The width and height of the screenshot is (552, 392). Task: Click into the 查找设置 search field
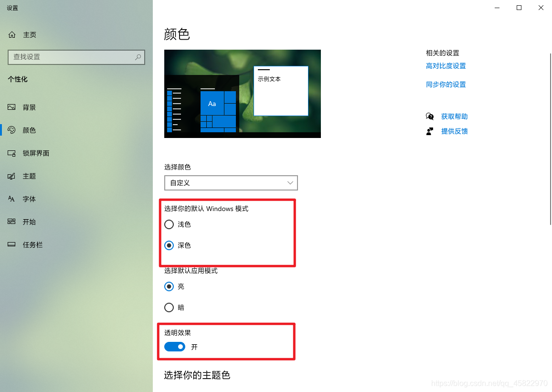76,57
